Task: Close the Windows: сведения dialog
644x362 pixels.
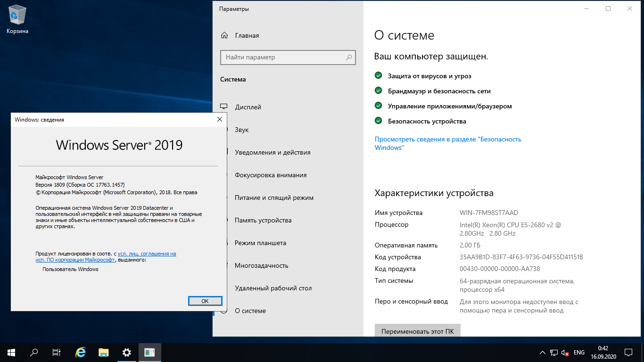Action: click(x=219, y=120)
